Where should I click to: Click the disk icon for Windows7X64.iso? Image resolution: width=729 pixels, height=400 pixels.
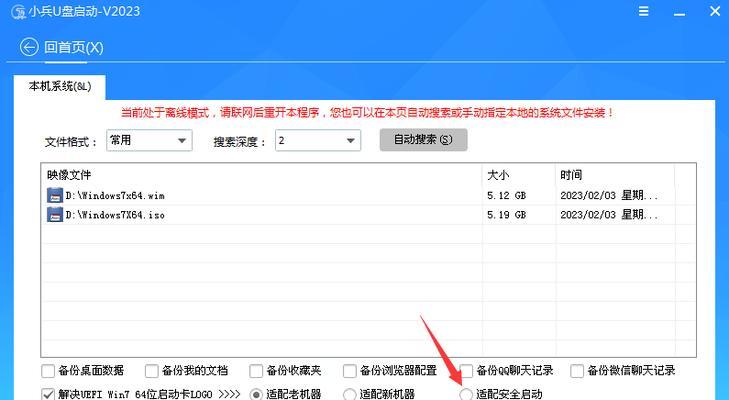click(x=55, y=214)
